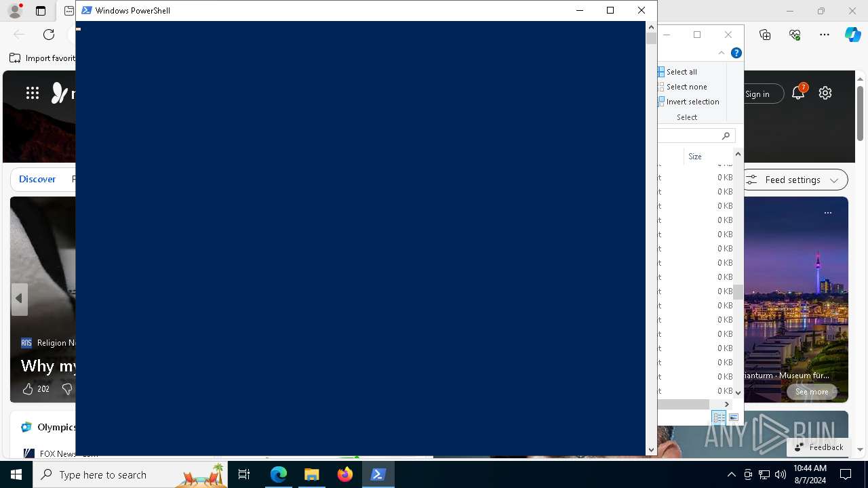Click Sign in on MSN page

pos(757,94)
